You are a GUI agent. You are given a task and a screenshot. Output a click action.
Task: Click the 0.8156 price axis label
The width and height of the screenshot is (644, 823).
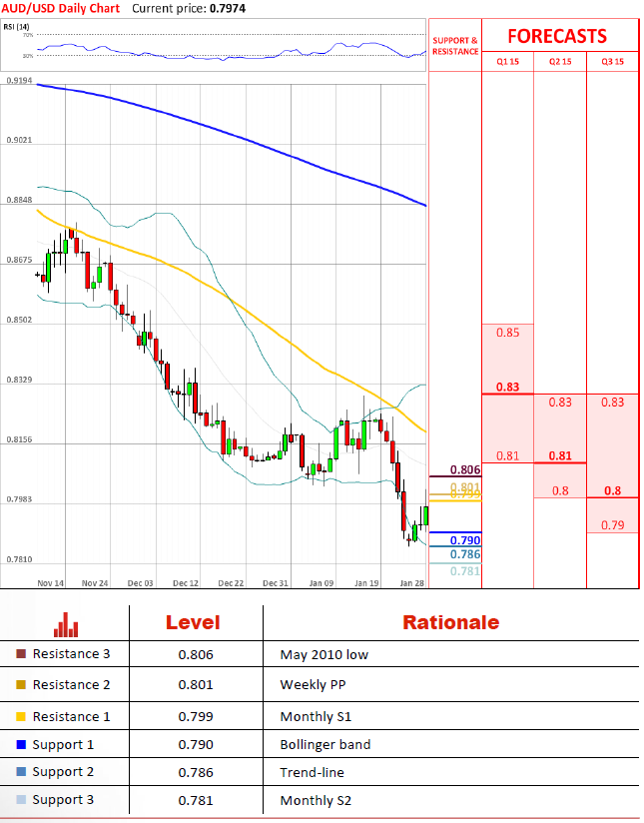[x=19, y=439]
